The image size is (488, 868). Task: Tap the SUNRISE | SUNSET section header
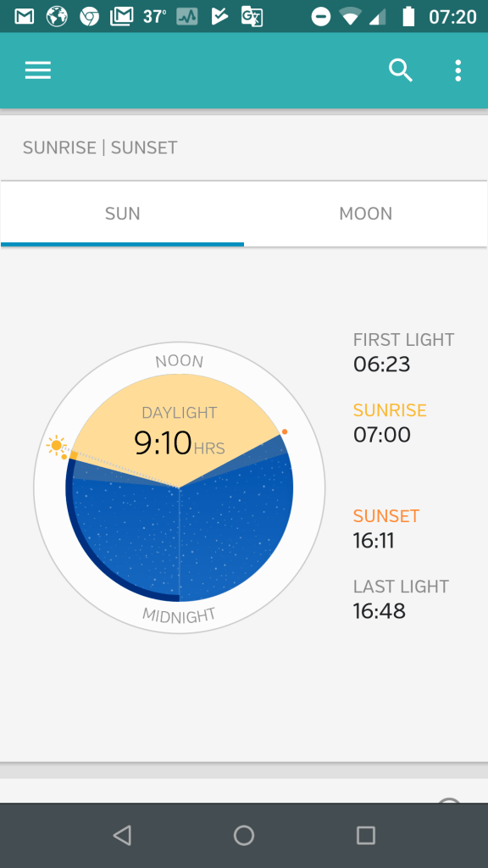[x=100, y=147]
